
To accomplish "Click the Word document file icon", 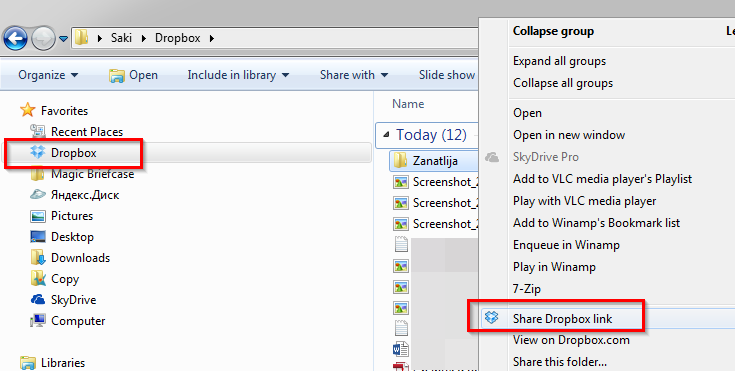I will click(x=400, y=349).
